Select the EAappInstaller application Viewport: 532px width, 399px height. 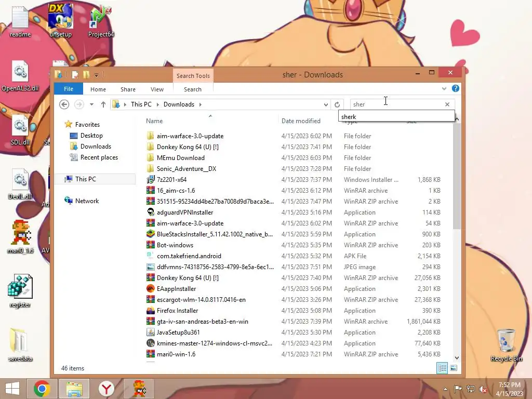177,289
